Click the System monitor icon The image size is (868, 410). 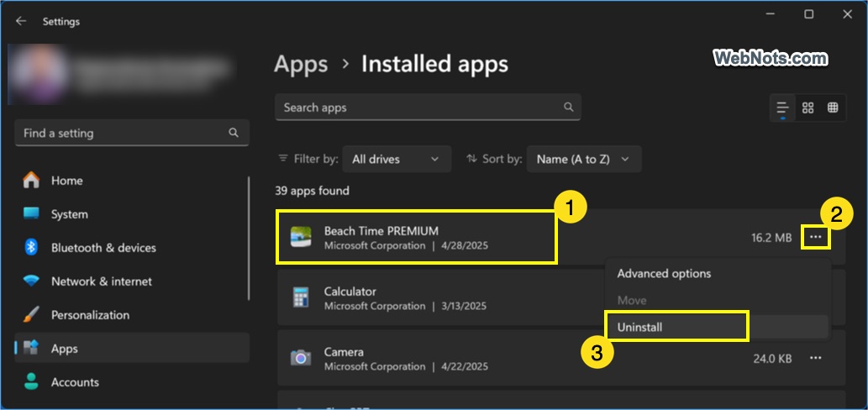pos(31,213)
